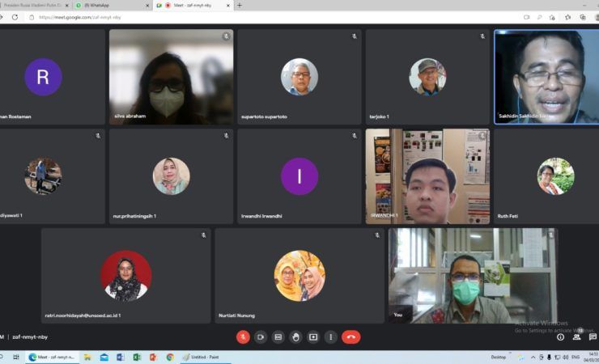The height and width of the screenshot is (364, 599).
Task: Switch to Untitled - Paint taskbar window
Action: tap(205, 358)
